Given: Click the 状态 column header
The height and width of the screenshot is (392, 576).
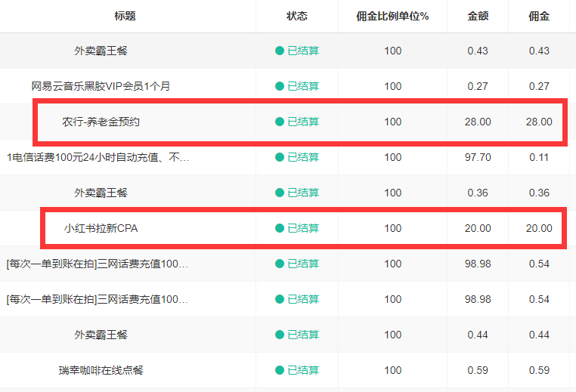Looking at the screenshot, I should pos(297,16).
